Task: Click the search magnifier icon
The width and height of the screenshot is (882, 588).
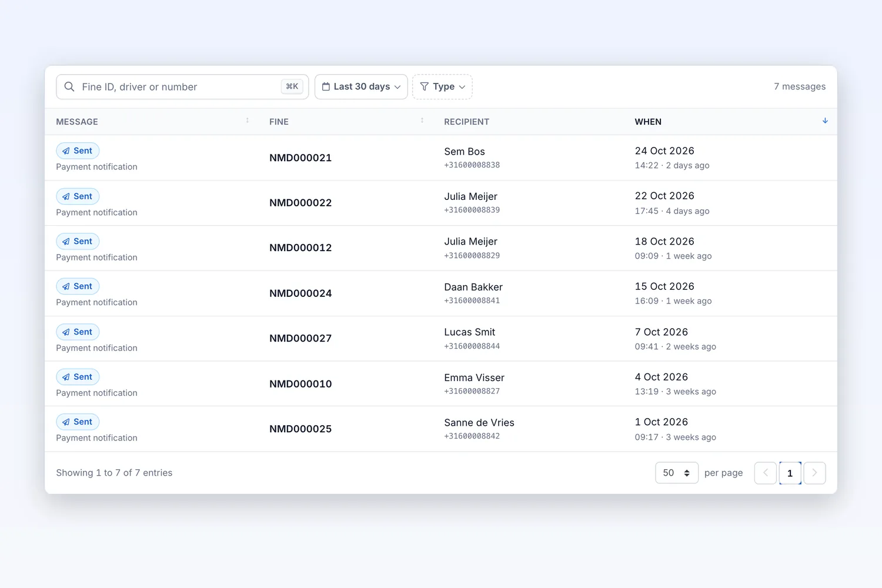Action: pos(69,87)
